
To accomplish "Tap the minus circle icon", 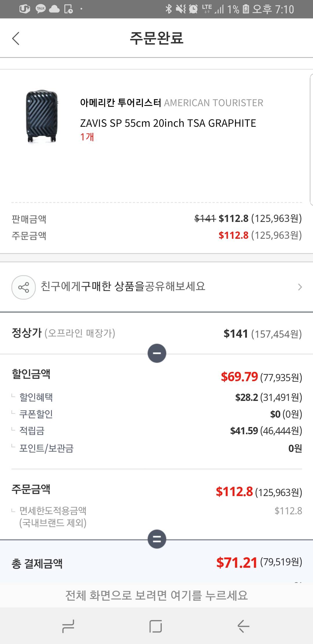I will click(x=157, y=353).
